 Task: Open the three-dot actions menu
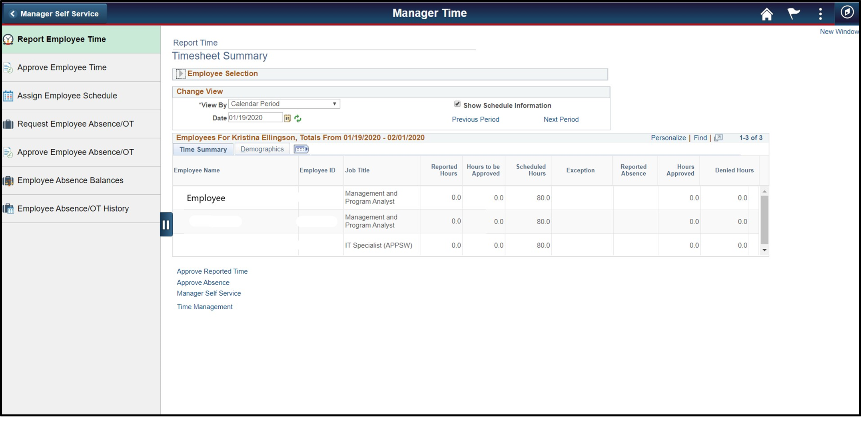820,14
